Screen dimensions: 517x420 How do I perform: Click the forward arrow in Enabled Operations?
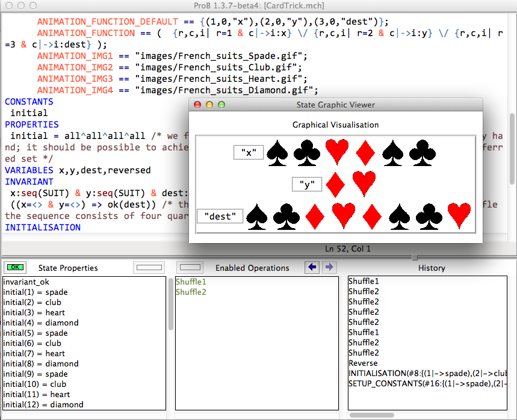click(x=329, y=267)
